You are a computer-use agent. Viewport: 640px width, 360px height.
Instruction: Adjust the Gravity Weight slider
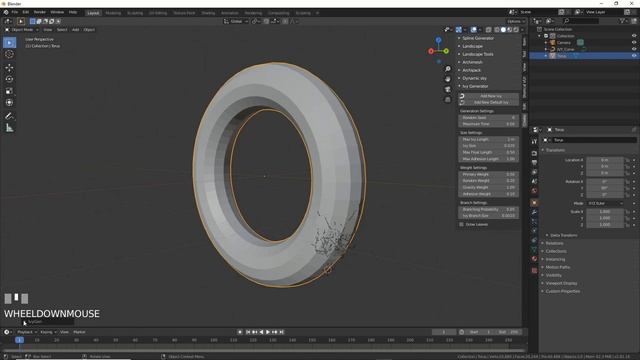tap(489, 187)
